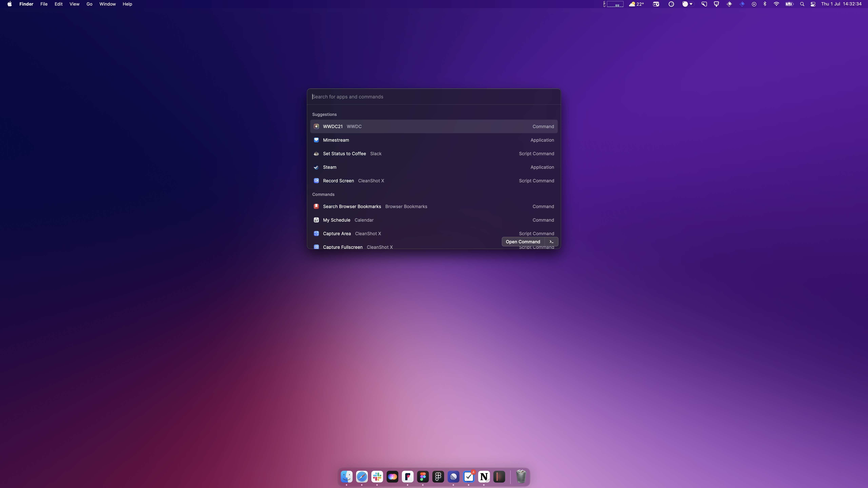Open Control Center toggles in menu bar
Viewport: 868px width, 488px height.
(813, 4)
